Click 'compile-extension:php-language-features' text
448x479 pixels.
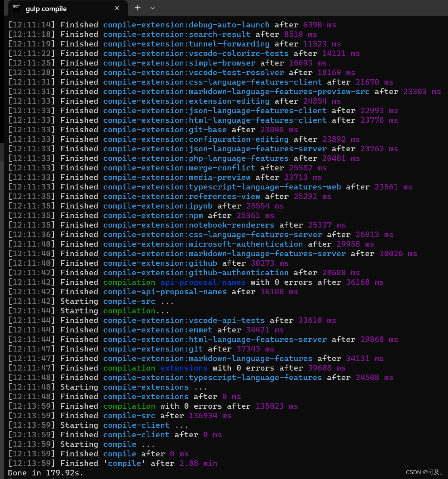click(196, 158)
